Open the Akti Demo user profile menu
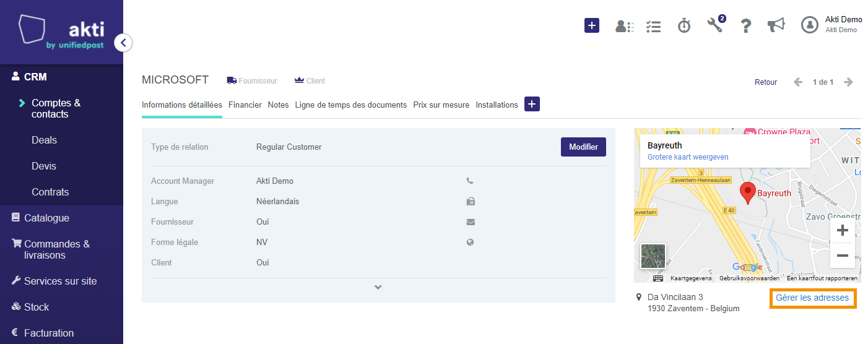This screenshot has width=868, height=344. tap(831, 25)
